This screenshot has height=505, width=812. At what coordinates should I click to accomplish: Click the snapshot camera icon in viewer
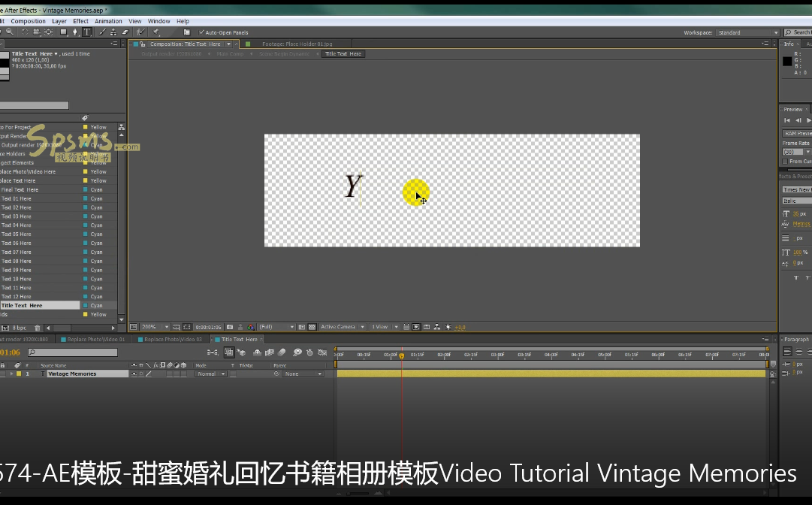click(230, 327)
